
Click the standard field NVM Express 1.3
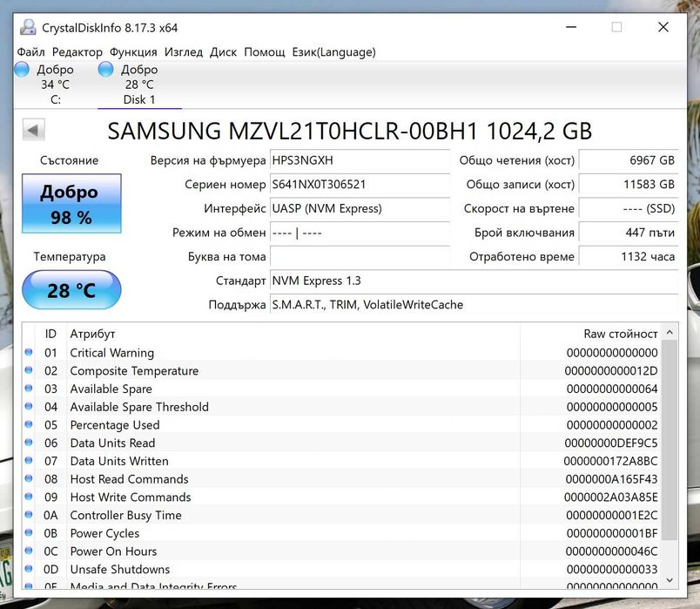click(475, 281)
